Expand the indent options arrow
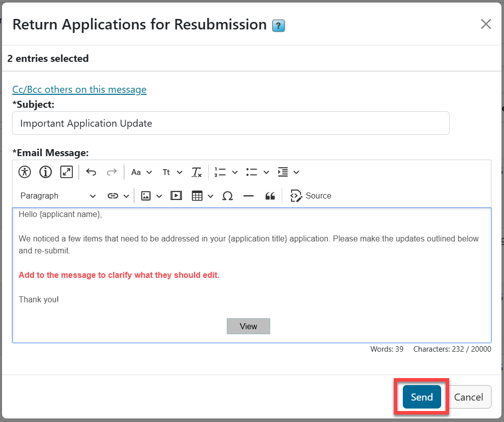 pyautogui.click(x=296, y=172)
